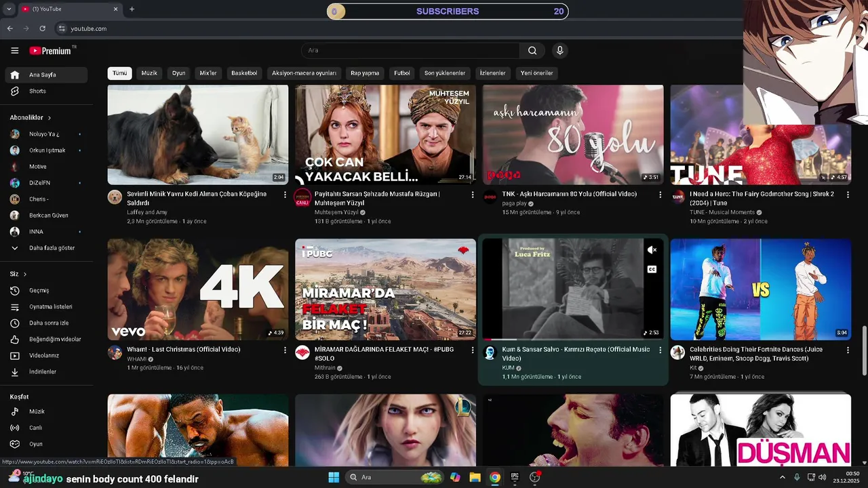
Task: Expand Daha fazla göster subscriptions
Action: click(46, 248)
